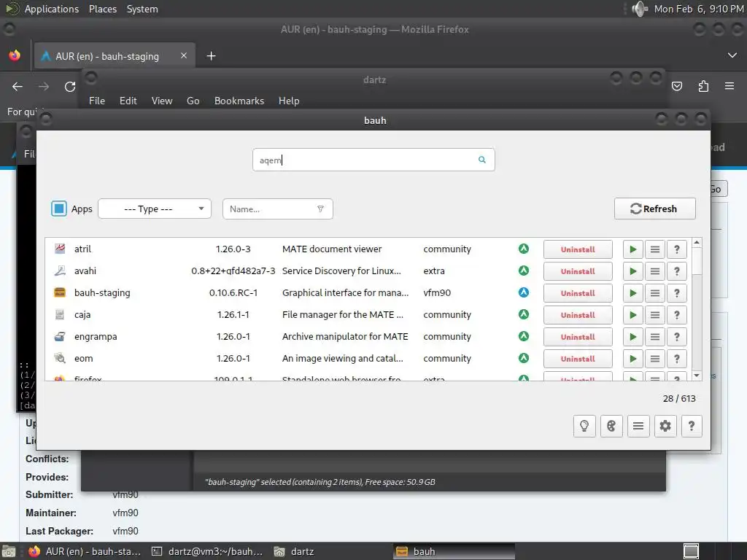The height and width of the screenshot is (560, 747).
Task: Uninstall bauh-staging package
Action: tap(578, 293)
